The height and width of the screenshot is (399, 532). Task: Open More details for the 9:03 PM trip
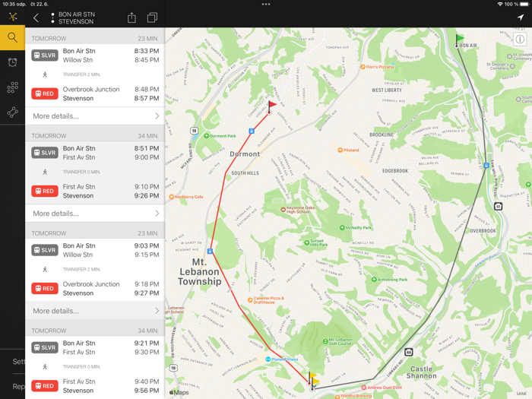tap(95, 311)
